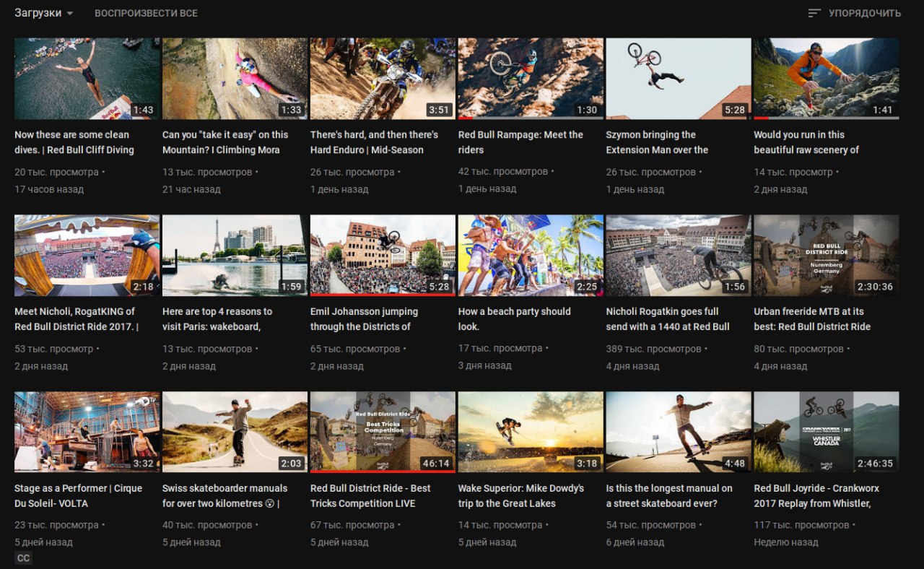Click the CC subtitles badge

tap(23, 558)
